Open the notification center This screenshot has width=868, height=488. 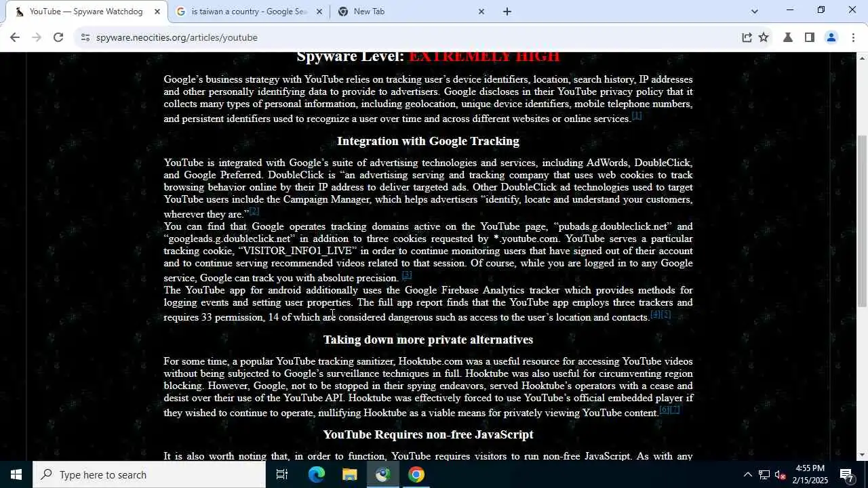coord(847,474)
